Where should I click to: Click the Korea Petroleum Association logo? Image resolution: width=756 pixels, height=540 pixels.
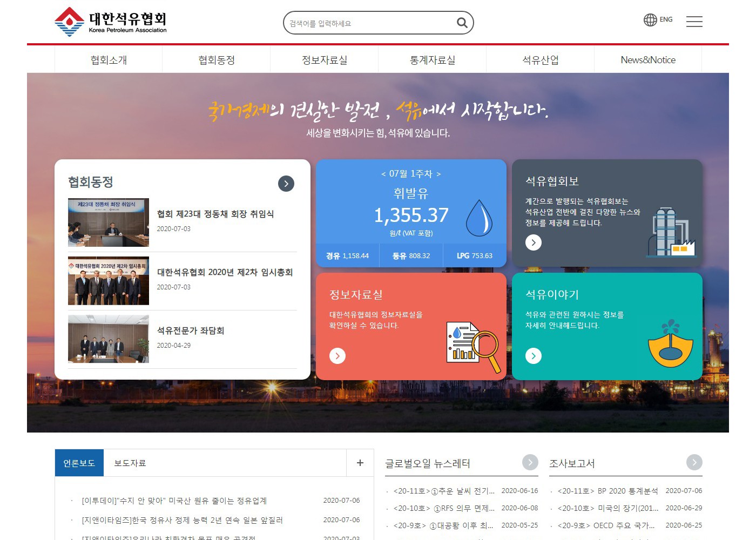coord(111,22)
